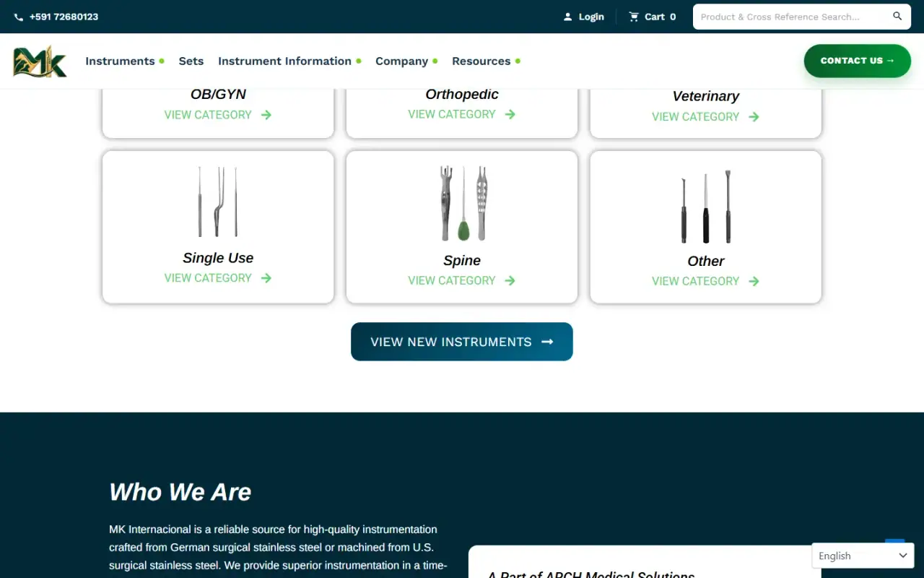
Task: Open the English language dropdown
Action: [863, 556]
